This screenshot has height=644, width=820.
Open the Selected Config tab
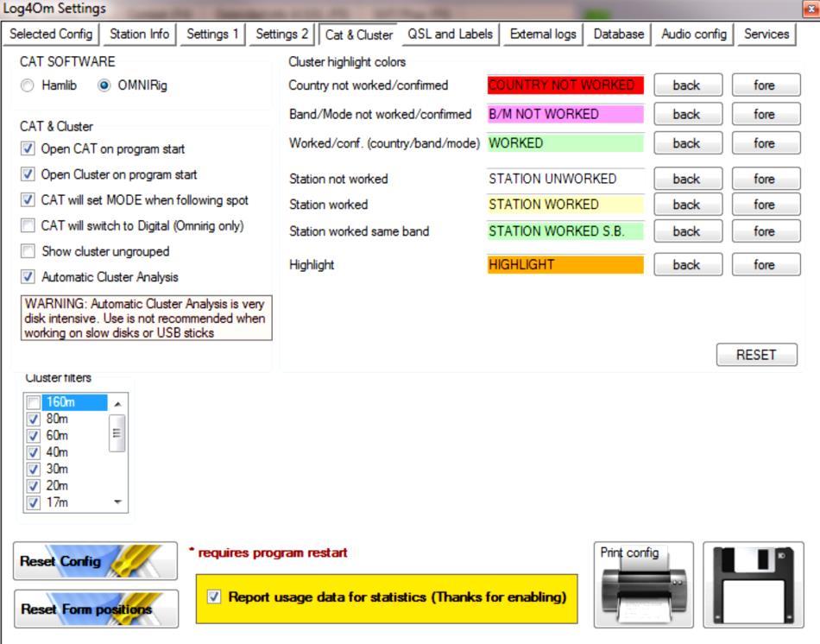(51, 34)
